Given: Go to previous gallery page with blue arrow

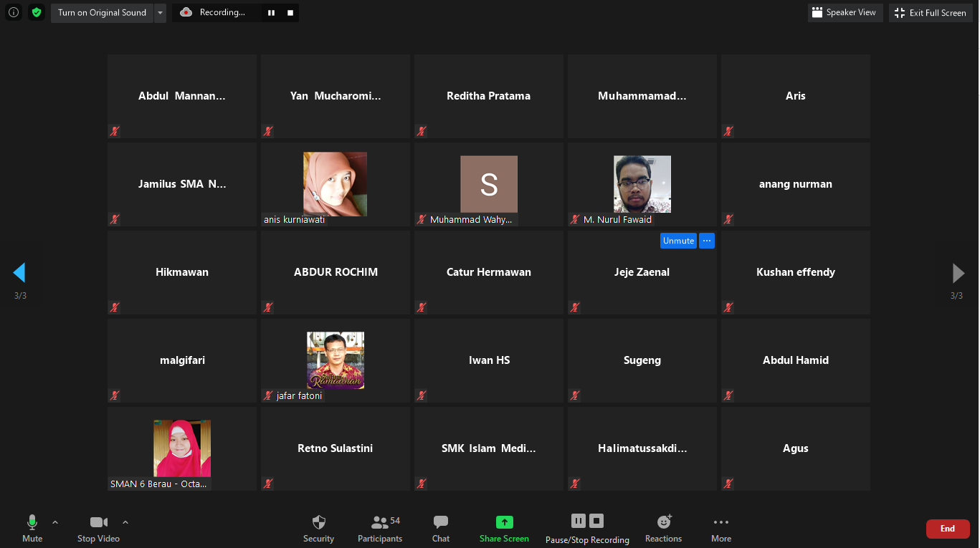Looking at the screenshot, I should coord(19,273).
